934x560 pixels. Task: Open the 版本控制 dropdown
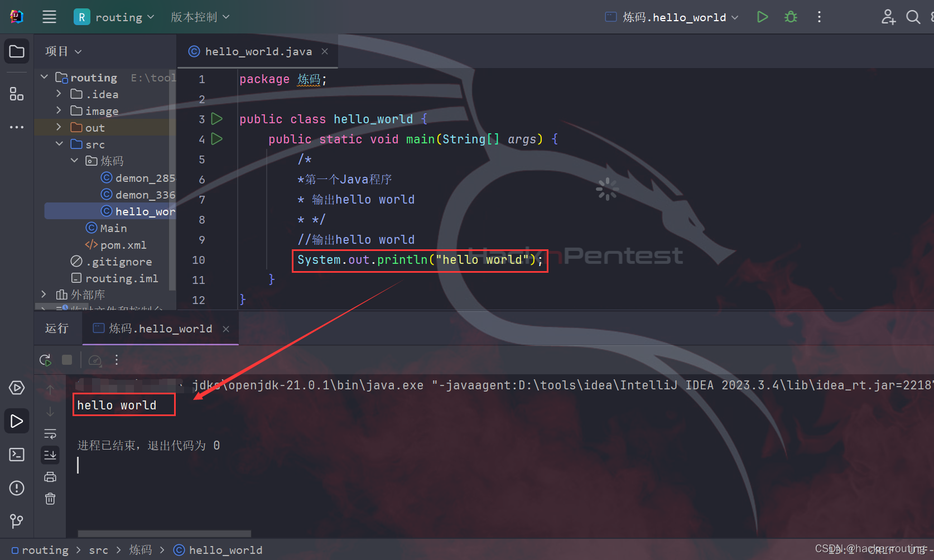coord(199,17)
